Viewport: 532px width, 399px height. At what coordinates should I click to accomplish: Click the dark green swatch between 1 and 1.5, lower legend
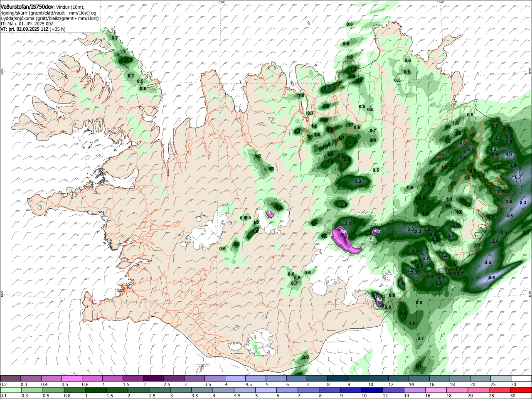click(96, 390)
